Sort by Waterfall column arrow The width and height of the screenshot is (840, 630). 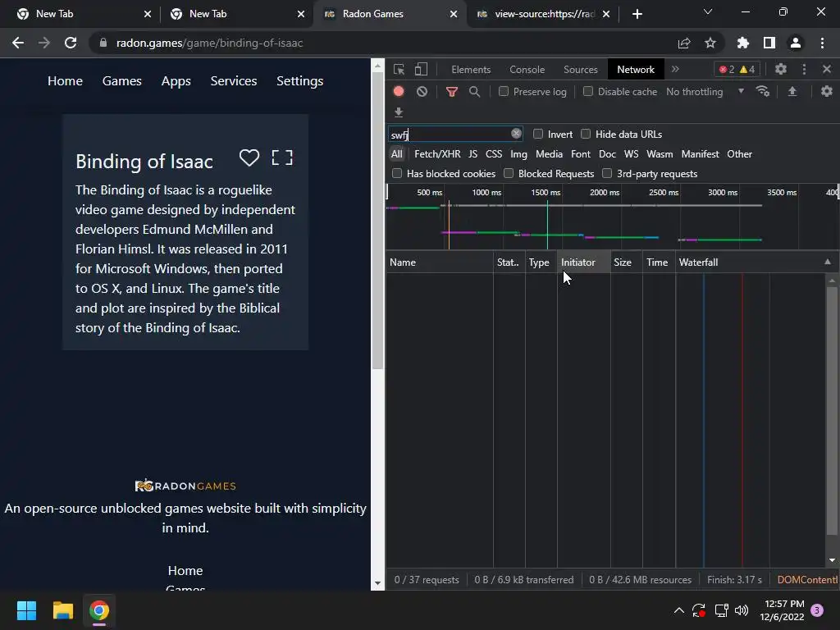828,262
